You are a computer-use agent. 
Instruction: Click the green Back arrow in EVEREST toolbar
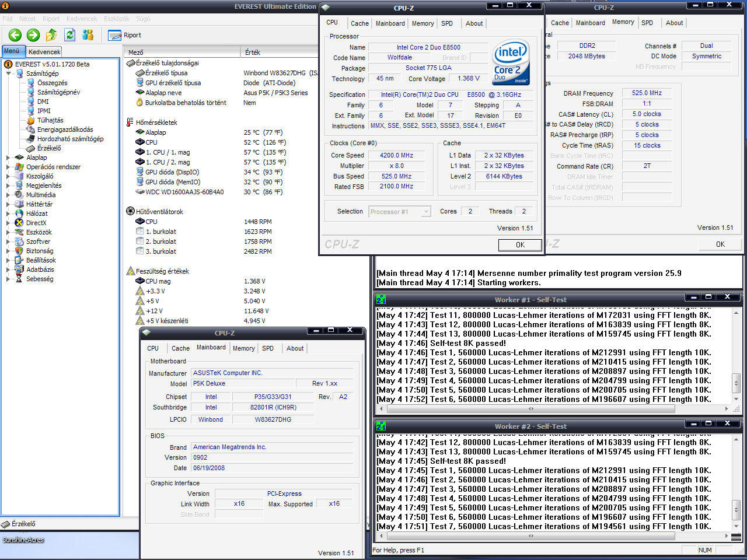pos(15,35)
